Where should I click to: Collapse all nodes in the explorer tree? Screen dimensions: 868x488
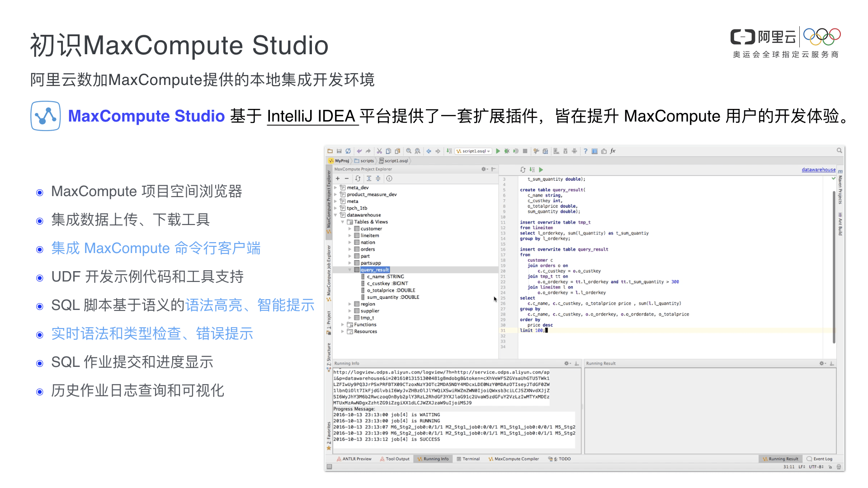tap(378, 178)
